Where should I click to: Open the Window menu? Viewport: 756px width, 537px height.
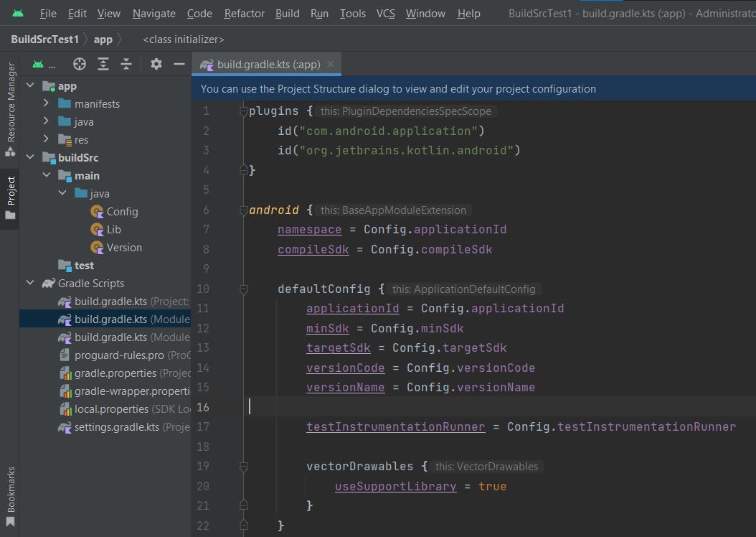[x=425, y=14]
